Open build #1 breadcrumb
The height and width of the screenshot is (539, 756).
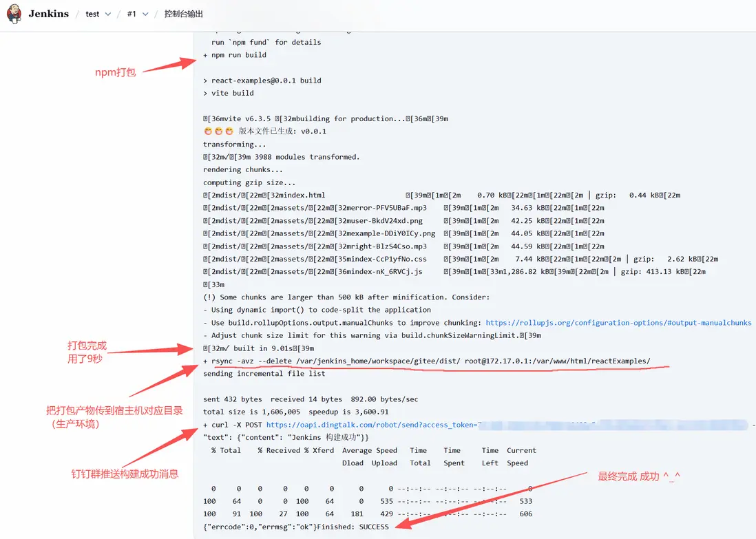coord(132,14)
